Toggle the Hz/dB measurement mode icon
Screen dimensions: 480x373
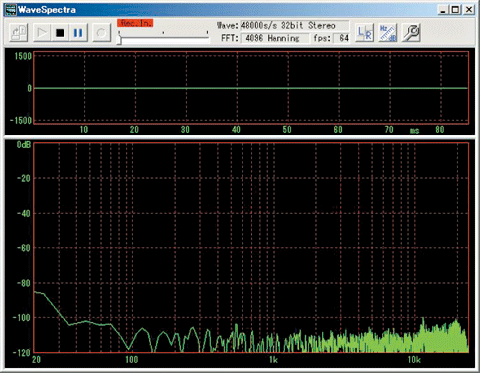tap(388, 33)
